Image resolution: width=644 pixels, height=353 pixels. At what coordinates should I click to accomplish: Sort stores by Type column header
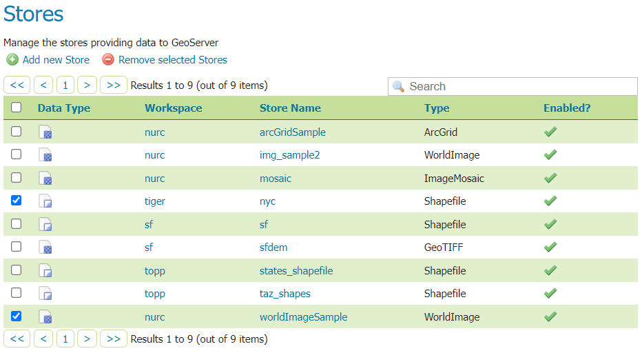tap(437, 108)
